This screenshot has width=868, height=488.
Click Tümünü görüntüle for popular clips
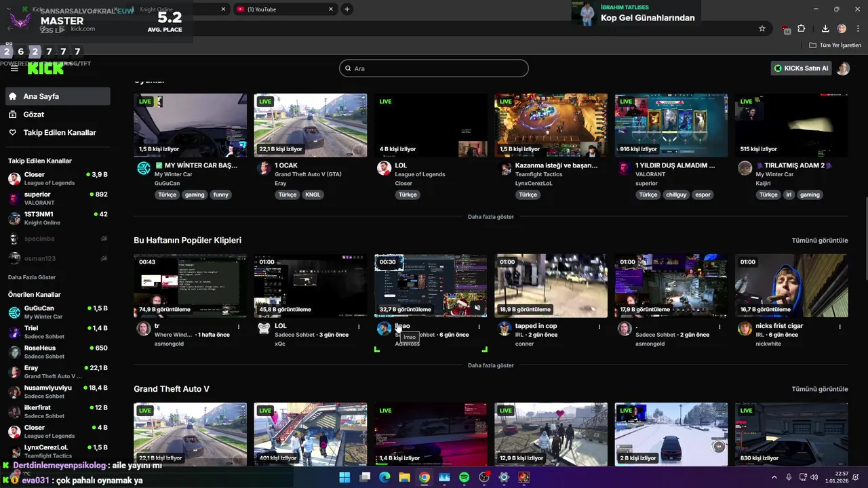click(820, 241)
